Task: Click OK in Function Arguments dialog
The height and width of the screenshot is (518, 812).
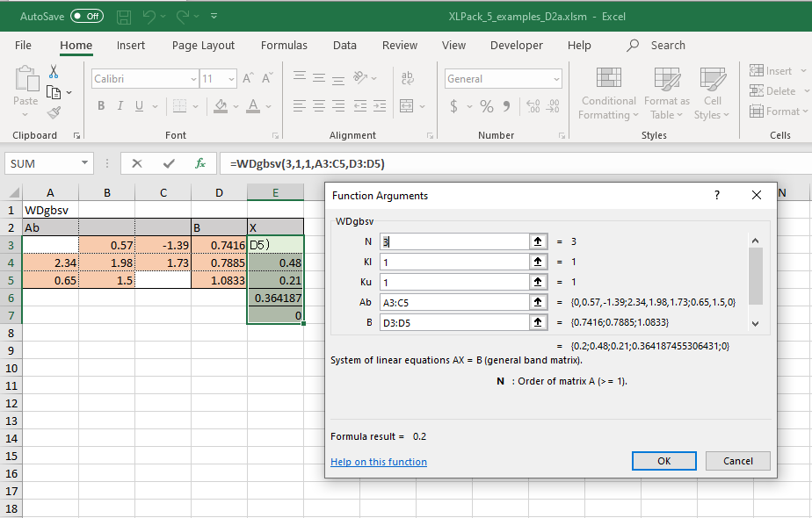Action: click(x=663, y=461)
